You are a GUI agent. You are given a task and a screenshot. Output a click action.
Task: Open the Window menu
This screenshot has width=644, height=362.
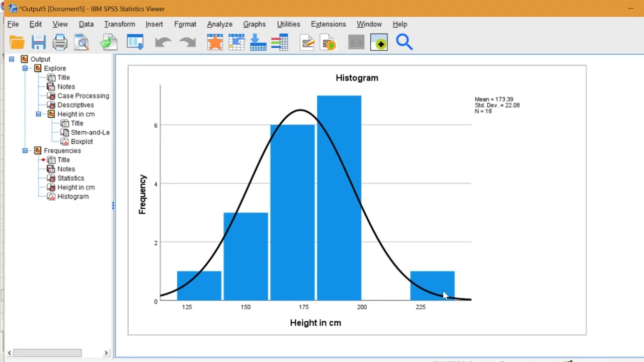point(369,24)
